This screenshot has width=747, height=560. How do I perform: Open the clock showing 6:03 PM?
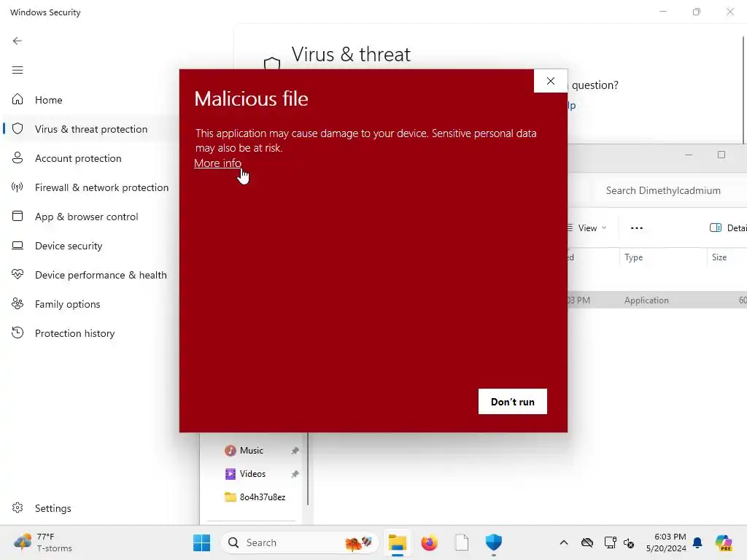click(666, 542)
